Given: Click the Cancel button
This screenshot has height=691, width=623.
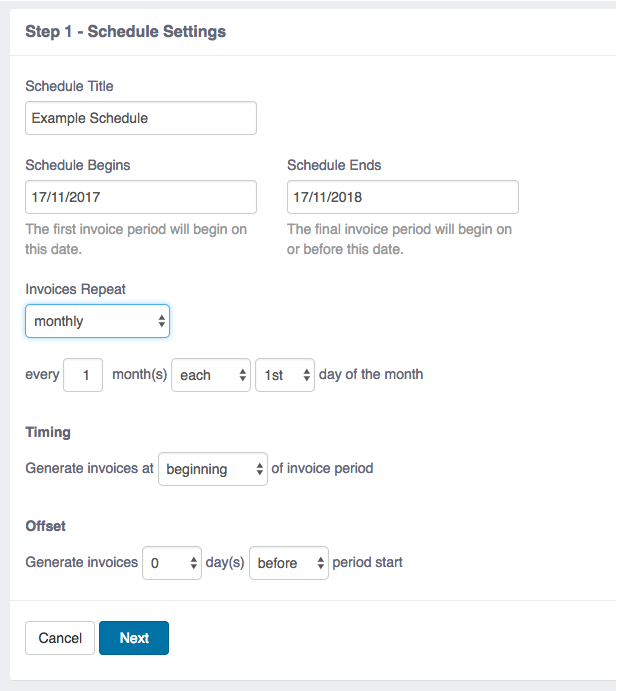Looking at the screenshot, I should (60, 638).
